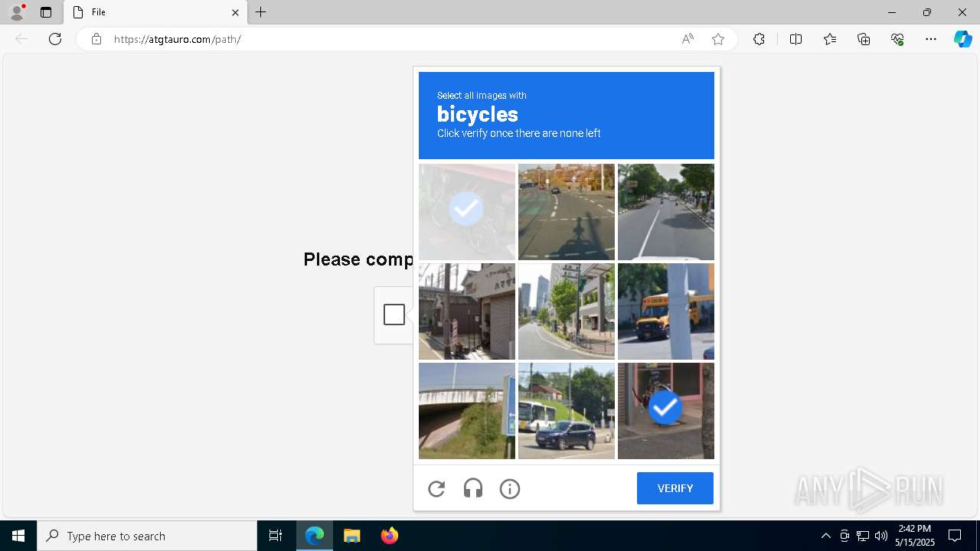This screenshot has height=551, width=980.
Task: Select the curved street with skyscraper tile
Action: point(567,311)
